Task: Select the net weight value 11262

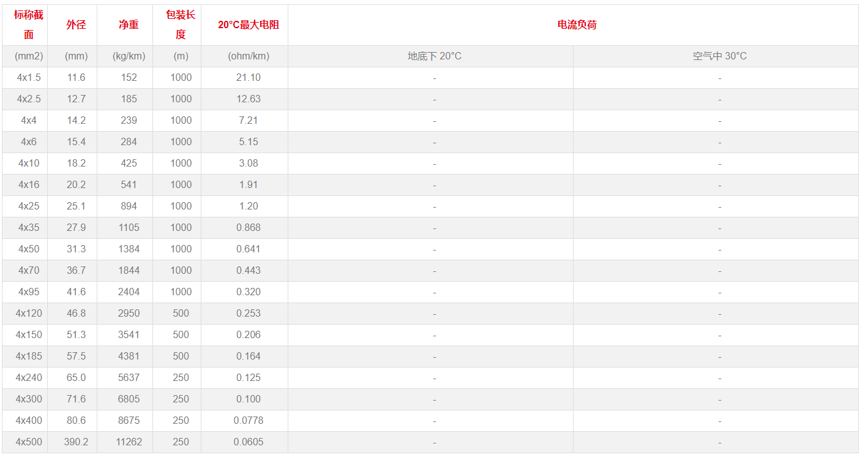Action: pyautogui.click(x=129, y=442)
